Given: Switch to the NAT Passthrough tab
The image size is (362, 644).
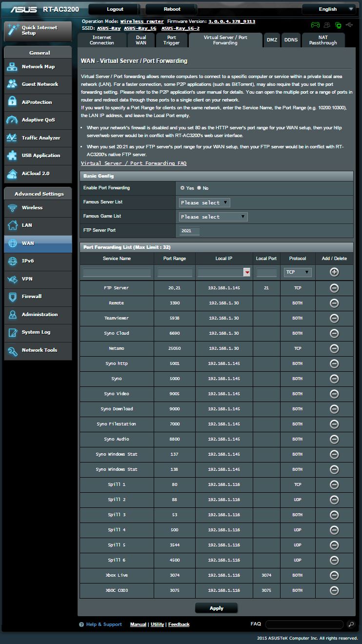Looking at the screenshot, I should [323, 40].
